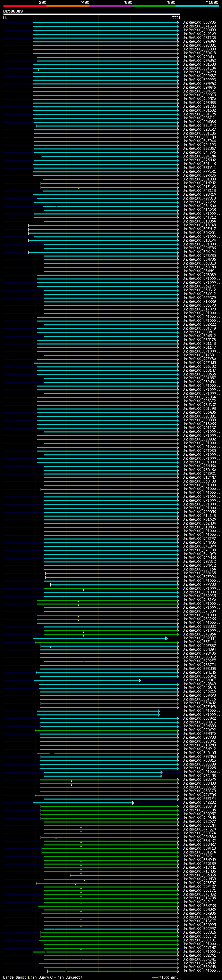This screenshot has height=980, width=222.
Task: Select hit UniRef100_Q4STP7
Action: [x=199, y=538]
